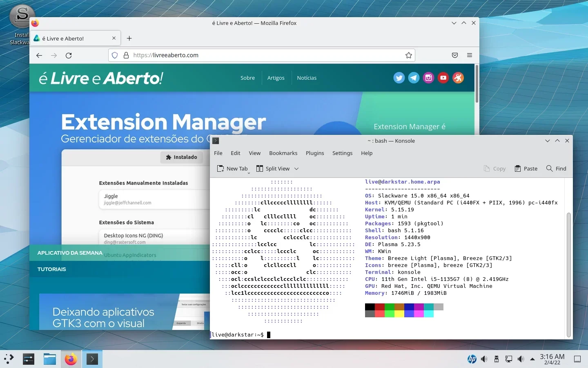The width and height of the screenshot is (588, 368).
Task: Open the network tray icon
Action: coord(509,359)
